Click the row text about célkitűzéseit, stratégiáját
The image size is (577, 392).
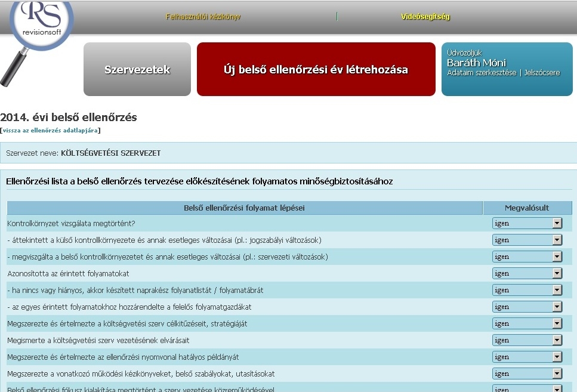pyautogui.click(x=127, y=324)
